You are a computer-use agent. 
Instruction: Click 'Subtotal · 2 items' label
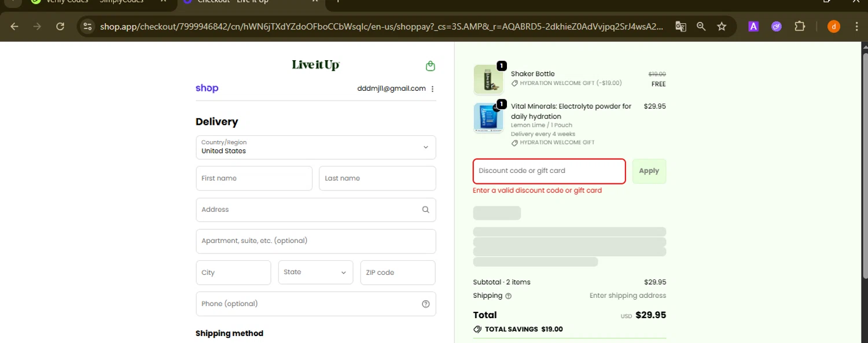pos(502,282)
